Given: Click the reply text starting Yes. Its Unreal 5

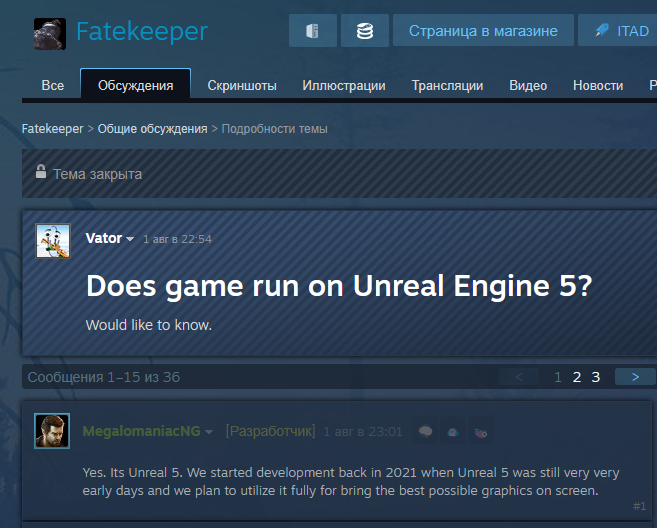Looking at the screenshot, I should click(x=351, y=481).
